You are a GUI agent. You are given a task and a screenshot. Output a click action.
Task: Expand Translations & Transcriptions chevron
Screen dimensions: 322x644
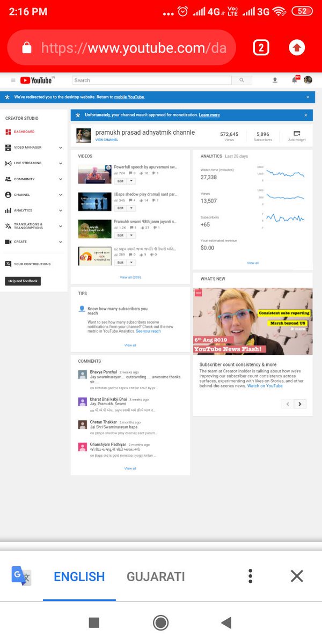[x=61, y=226]
